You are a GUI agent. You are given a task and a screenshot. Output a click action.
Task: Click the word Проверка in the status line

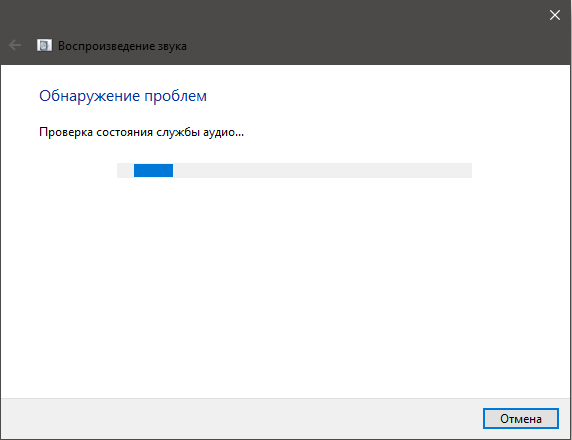click(66, 132)
